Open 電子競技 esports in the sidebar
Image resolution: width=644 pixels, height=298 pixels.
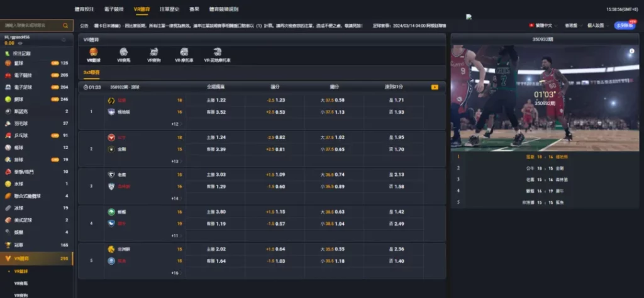[36, 75]
